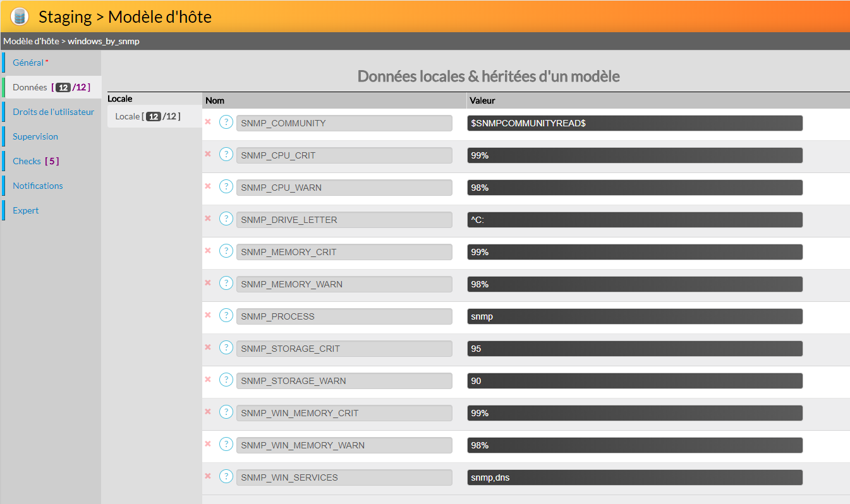
Task: Click the Staging database logo icon
Action: click(20, 16)
